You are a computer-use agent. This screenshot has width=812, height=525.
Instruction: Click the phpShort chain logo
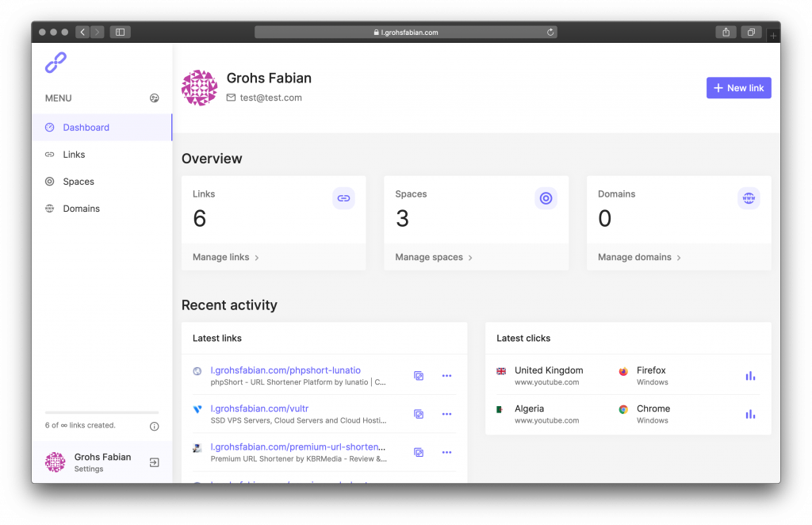pyautogui.click(x=56, y=63)
